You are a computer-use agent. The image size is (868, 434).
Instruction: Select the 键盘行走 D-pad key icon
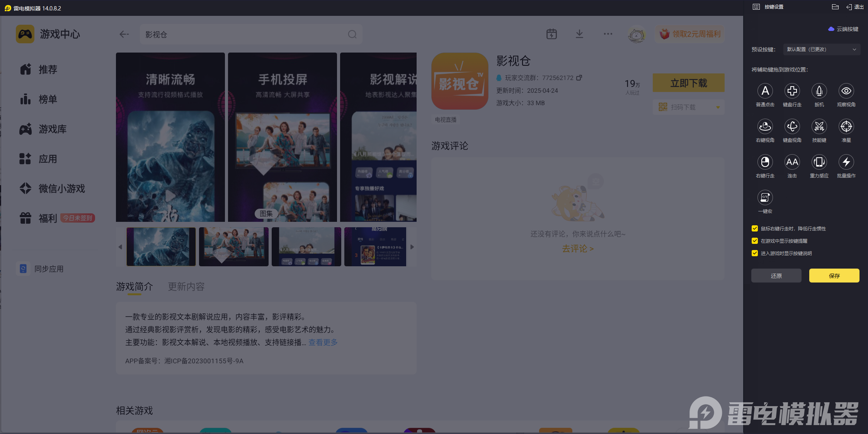click(x=792, y=91)
